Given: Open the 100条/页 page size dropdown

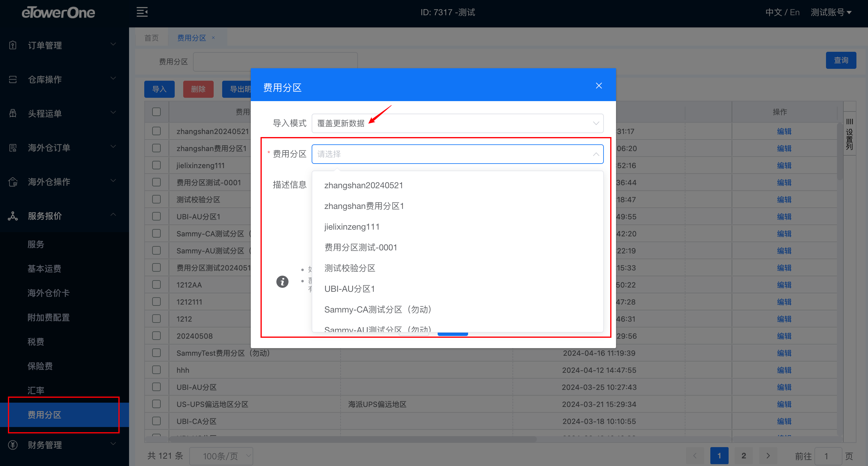Looking at the screenshot, I should pyautogui.click(x=221, y=456).
